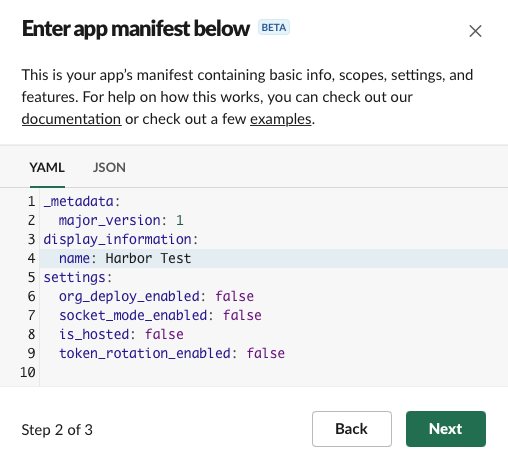Close the app manifest dialog
The image size is (508, 468).
[475, 31]
